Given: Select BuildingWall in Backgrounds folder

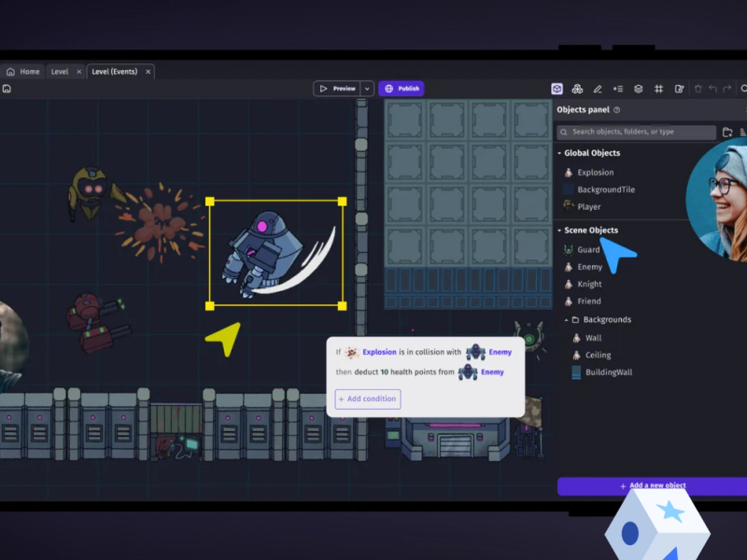Looking at the screenshot, I should pyautogui.click(x=609, y=372).
